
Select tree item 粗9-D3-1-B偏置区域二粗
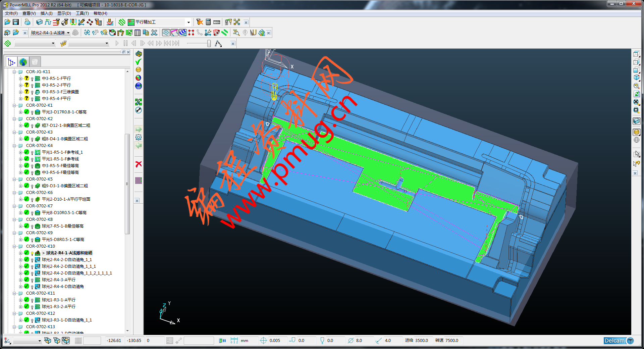click(x=65, y=186)
